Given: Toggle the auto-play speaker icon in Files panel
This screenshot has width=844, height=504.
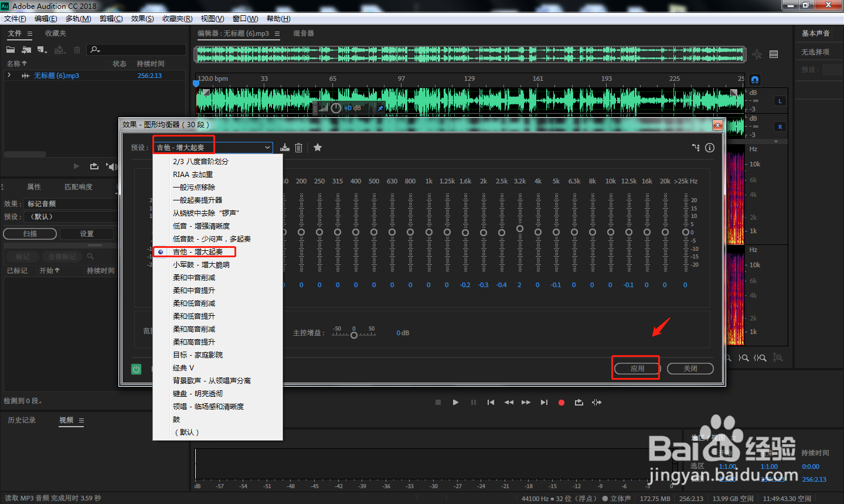Looking at the screenshot, I should pyautogui.click(x=111, y=166).
